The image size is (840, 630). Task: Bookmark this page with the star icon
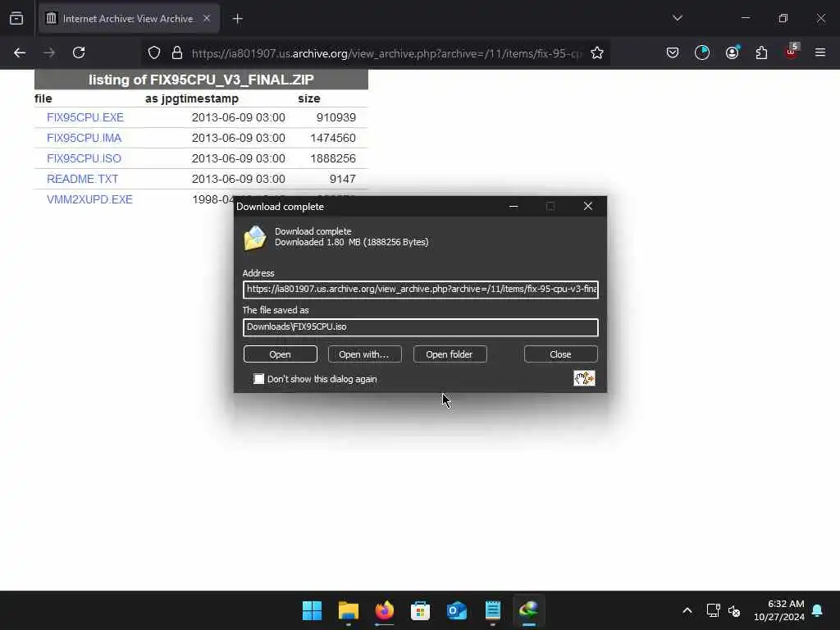(x=597, y=52)
